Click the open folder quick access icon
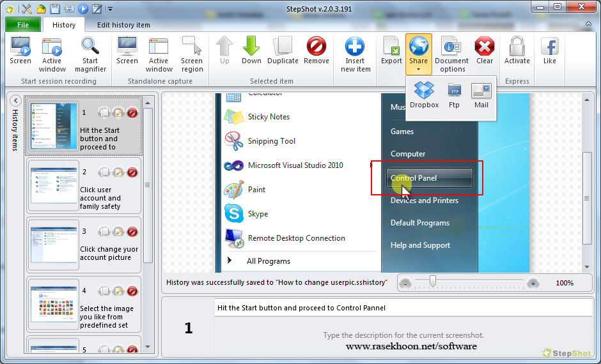 pyautogui.click(x=41, y=8)
